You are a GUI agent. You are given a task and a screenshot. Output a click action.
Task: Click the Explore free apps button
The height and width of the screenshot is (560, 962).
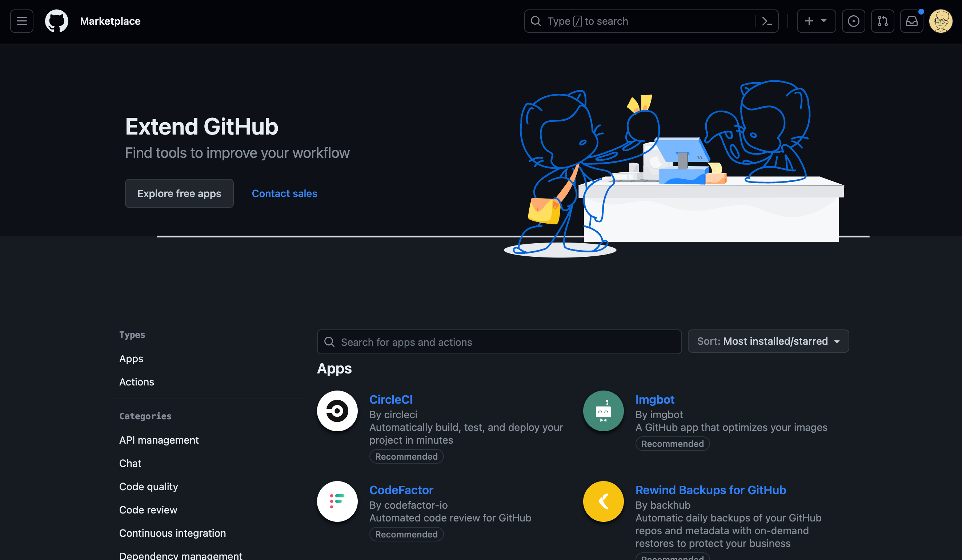[x=179, y=193]
